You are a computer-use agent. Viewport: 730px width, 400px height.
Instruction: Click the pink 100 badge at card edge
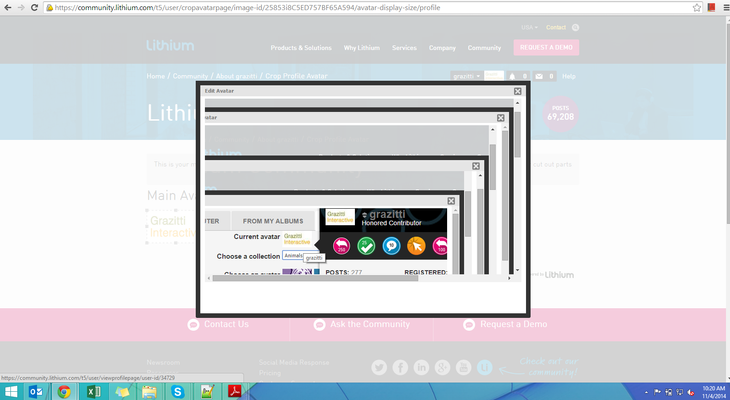[x=440, y=245]
